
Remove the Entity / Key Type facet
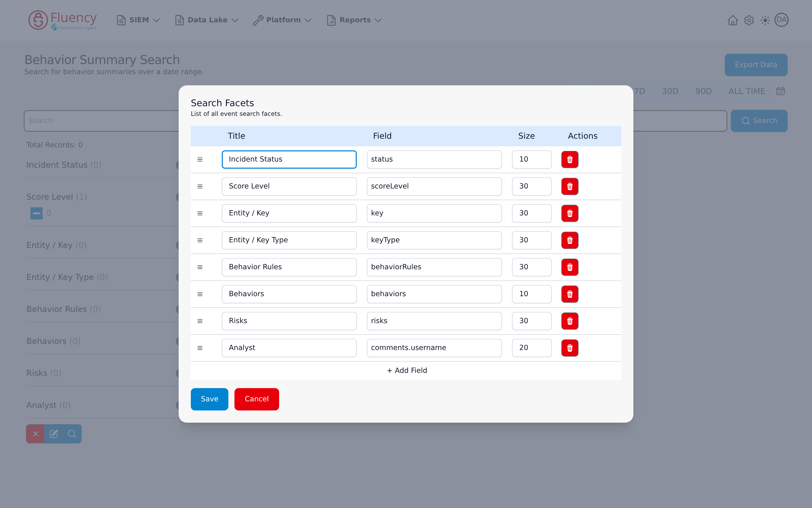[x=570, y=240]
